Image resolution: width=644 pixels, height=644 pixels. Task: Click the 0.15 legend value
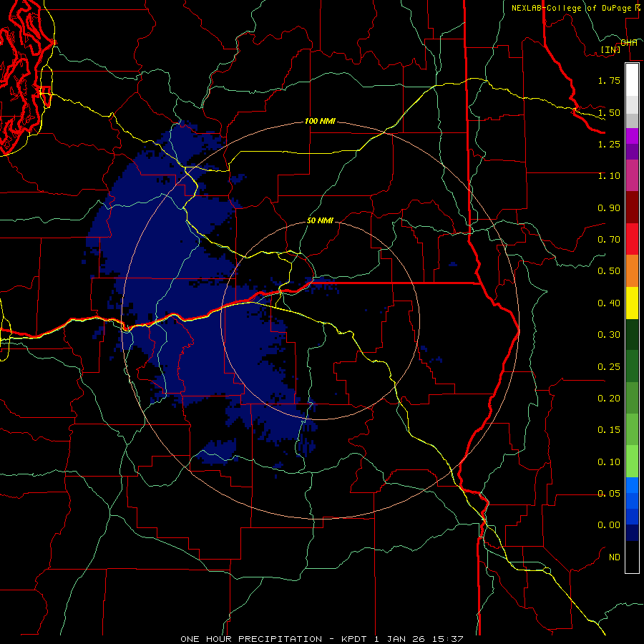[609, 430]
